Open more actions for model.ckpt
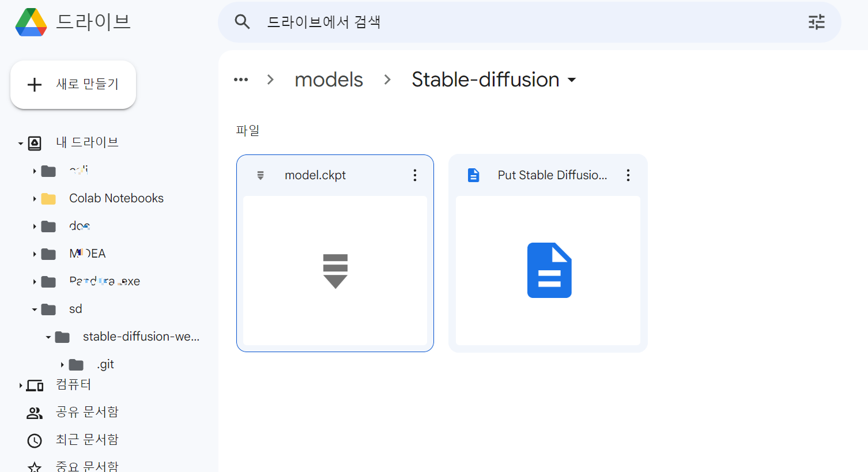Viewport: 868px width, 472px height. click(414, 175)
